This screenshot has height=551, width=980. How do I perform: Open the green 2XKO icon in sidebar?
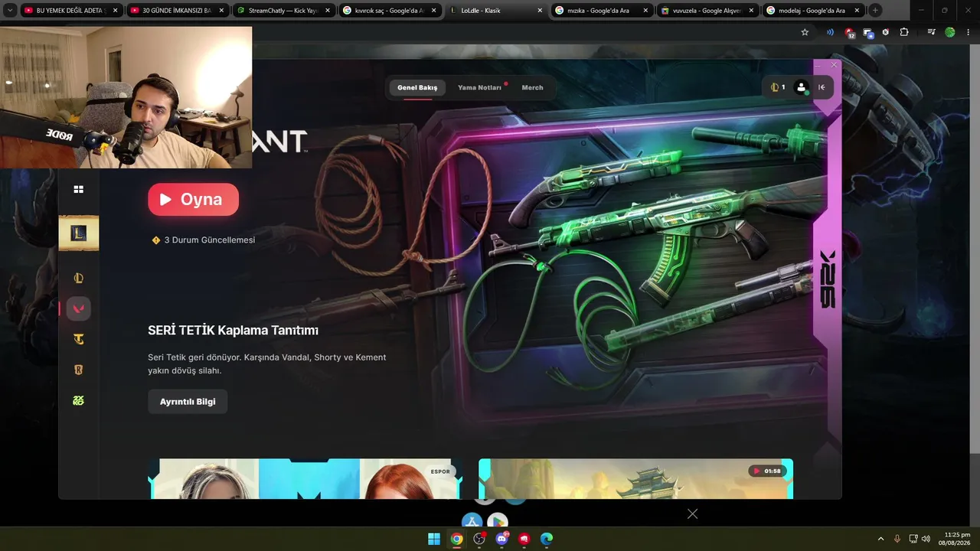[78, 400]
